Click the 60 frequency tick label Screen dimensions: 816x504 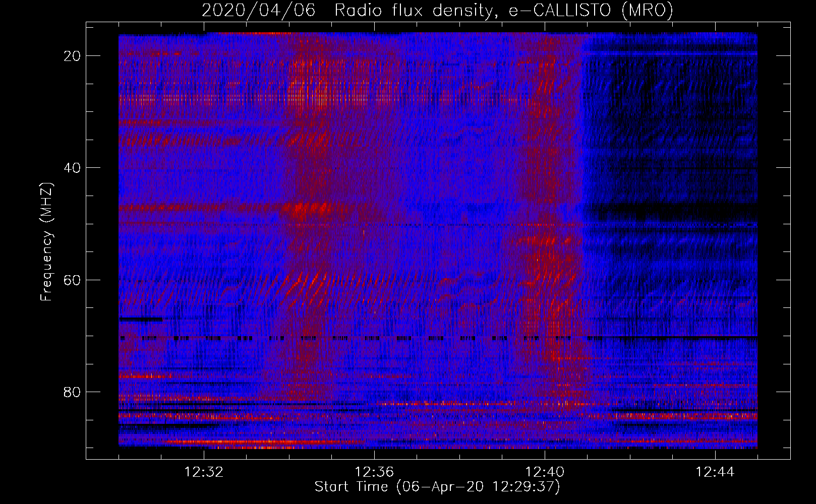[x=73, y=280]
